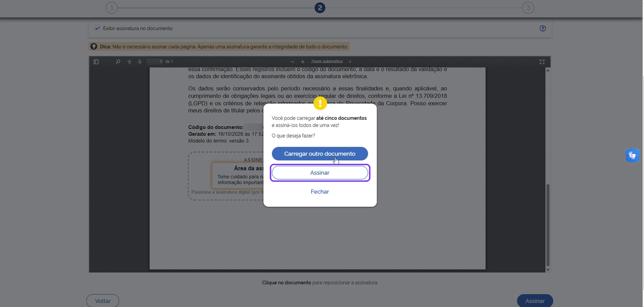Toggle the PDF viewer sidebar icon
This screenshot has height=307, width=644.
click(x=96, y=62)
